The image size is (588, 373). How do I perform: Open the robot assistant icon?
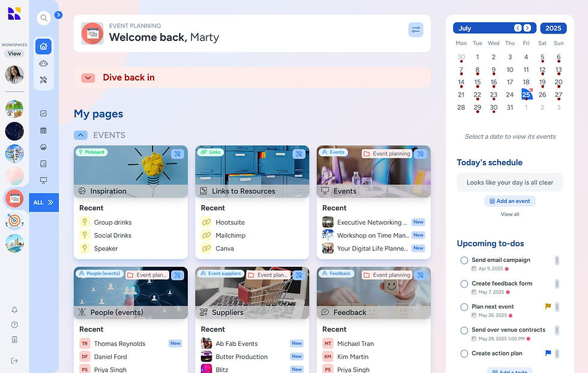click(x=43, y=64)
